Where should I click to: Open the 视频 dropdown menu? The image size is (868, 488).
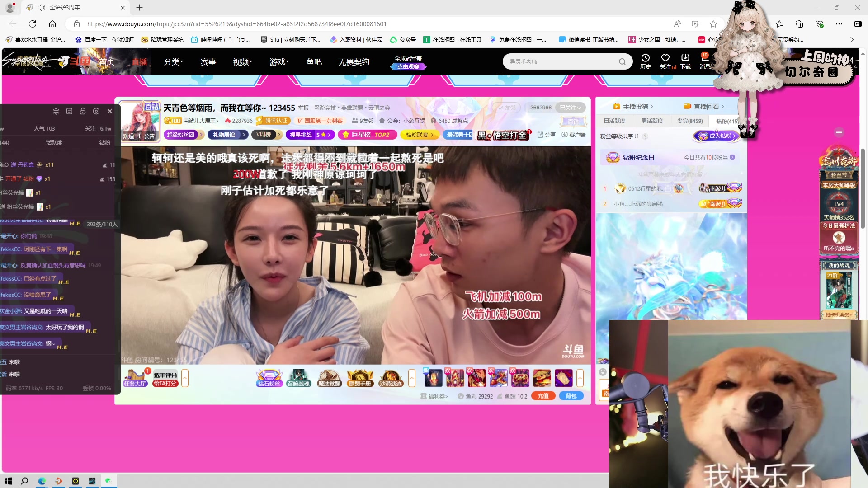coord(241,62)
